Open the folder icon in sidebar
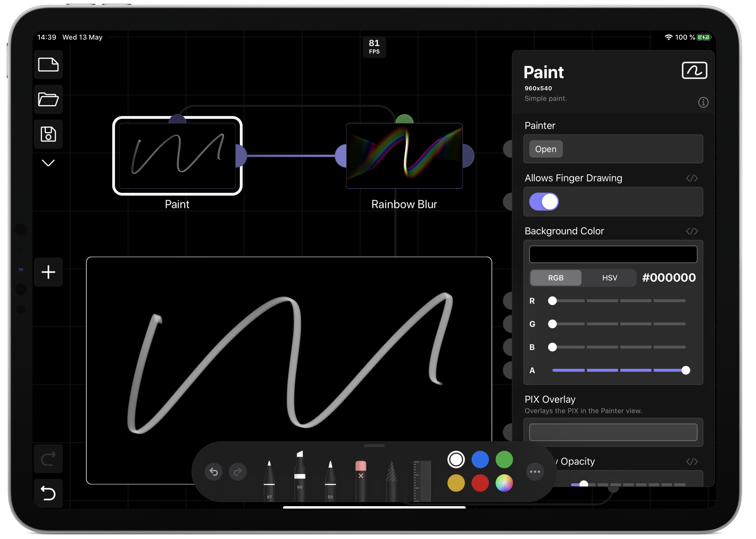Screen dimensions: 756x539 (x=48, y=99)
